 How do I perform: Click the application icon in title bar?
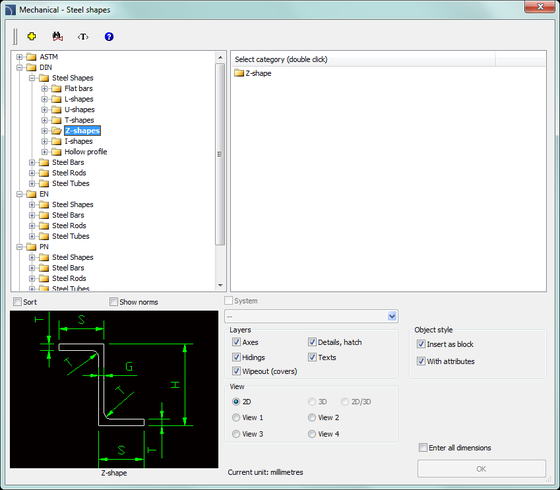pyautogui.click(x=10, y=10)
